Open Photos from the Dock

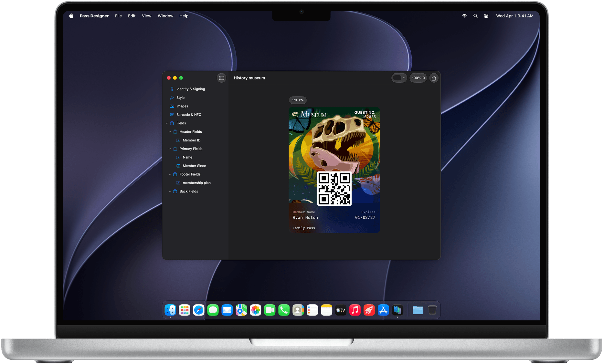(x=256, y=310)
